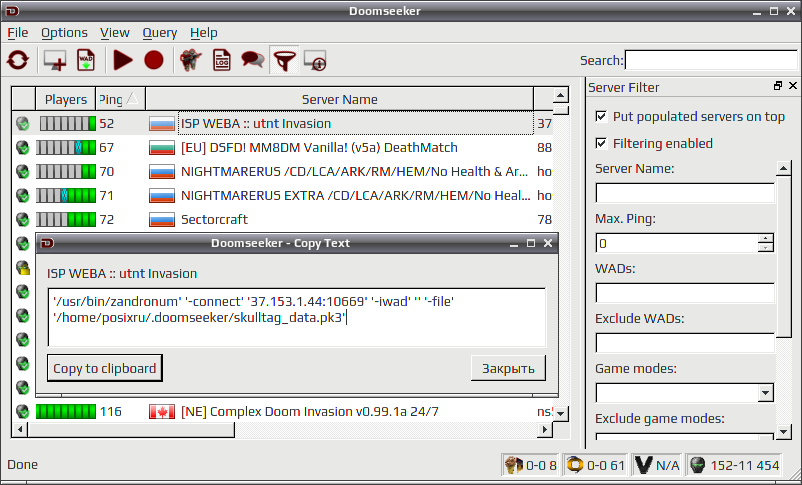Open the File menu
Viewport: 802px width, 485px height.
(x=18, y=33)
